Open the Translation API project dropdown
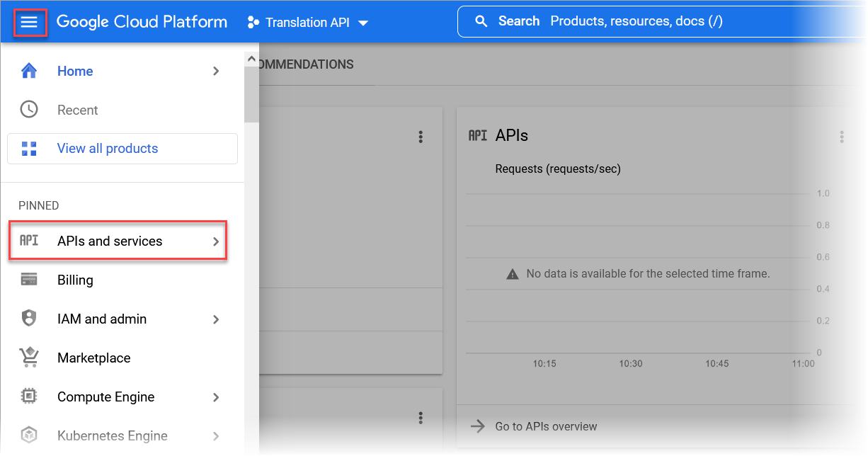 (x=308, y=23)
